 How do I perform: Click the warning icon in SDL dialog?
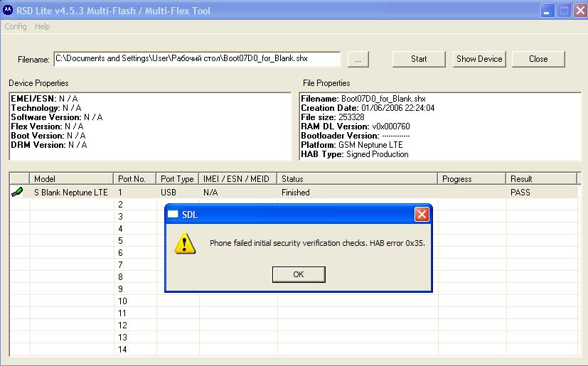(184, 243)
